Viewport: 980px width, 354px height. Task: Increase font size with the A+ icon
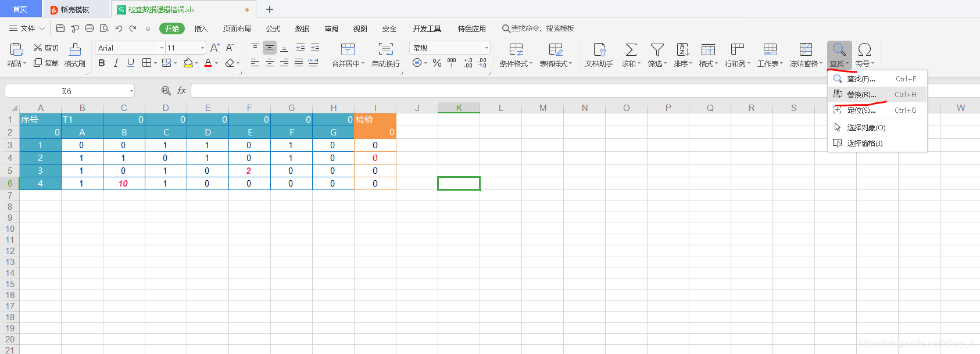pyautogui.click(x=215, y=48)
